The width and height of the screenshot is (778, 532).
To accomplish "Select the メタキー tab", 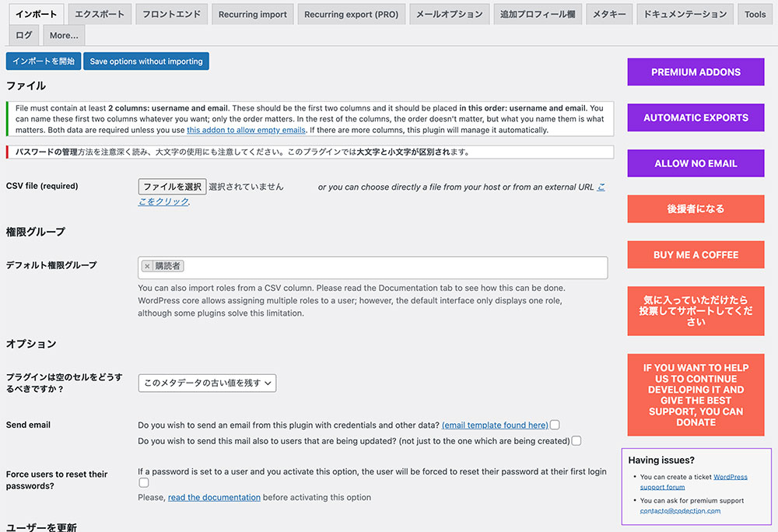I will click(x=609, y=14).
